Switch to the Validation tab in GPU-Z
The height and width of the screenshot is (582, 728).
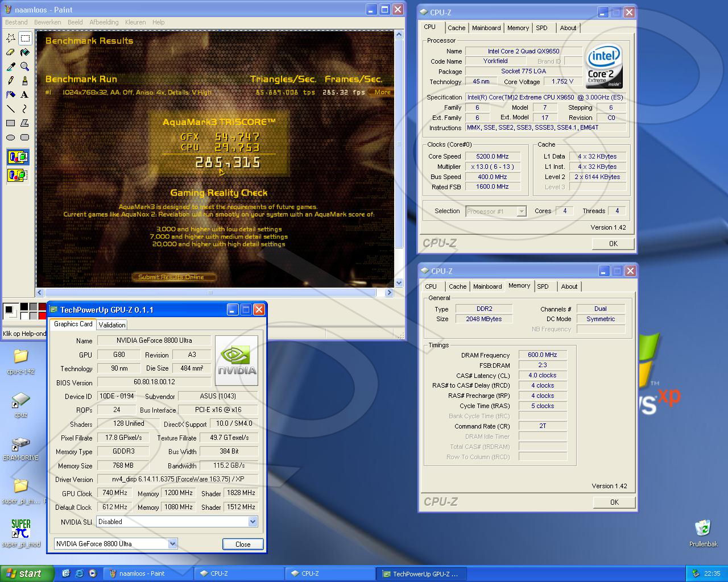click(x=111, y=325)
